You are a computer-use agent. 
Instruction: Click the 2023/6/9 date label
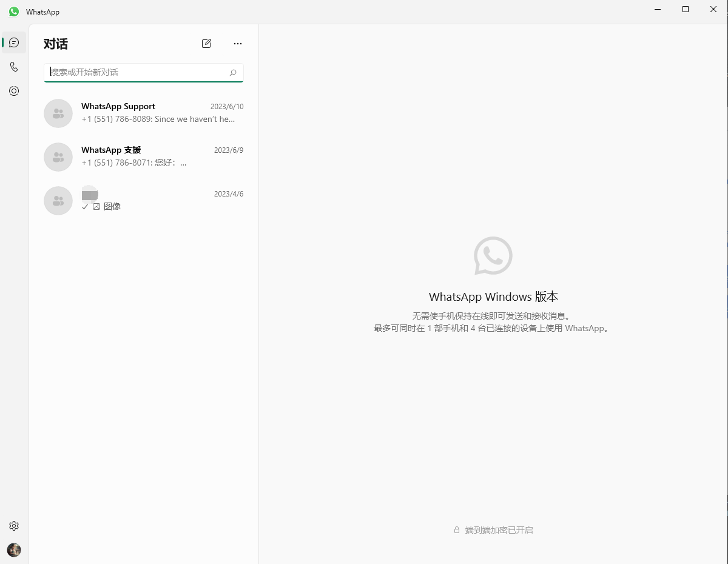point(229,150)
